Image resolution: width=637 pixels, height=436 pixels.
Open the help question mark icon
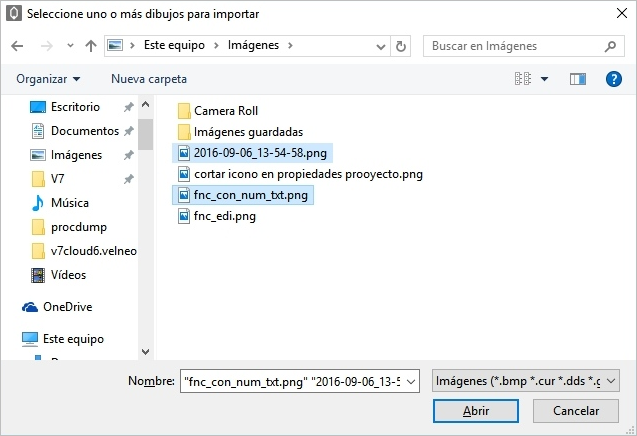coord(614,79)
